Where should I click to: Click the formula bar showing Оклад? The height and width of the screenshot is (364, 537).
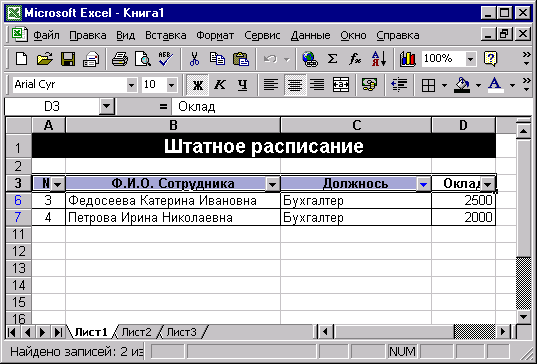pos(352,107)
